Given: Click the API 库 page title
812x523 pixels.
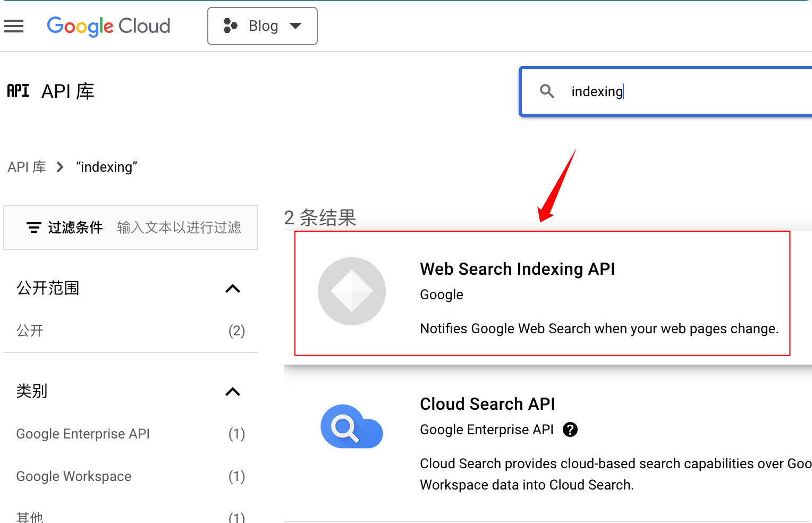Looking at the screenshot, I should (68, 91).
